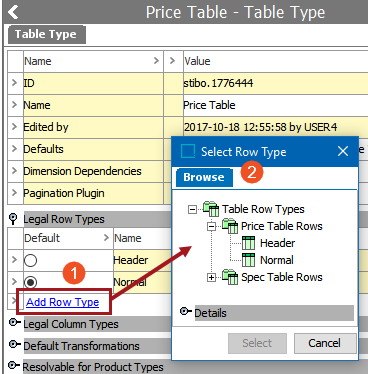Expand the Details section in dialog
This screenshot has width=368, height=374.
(186, 312)
